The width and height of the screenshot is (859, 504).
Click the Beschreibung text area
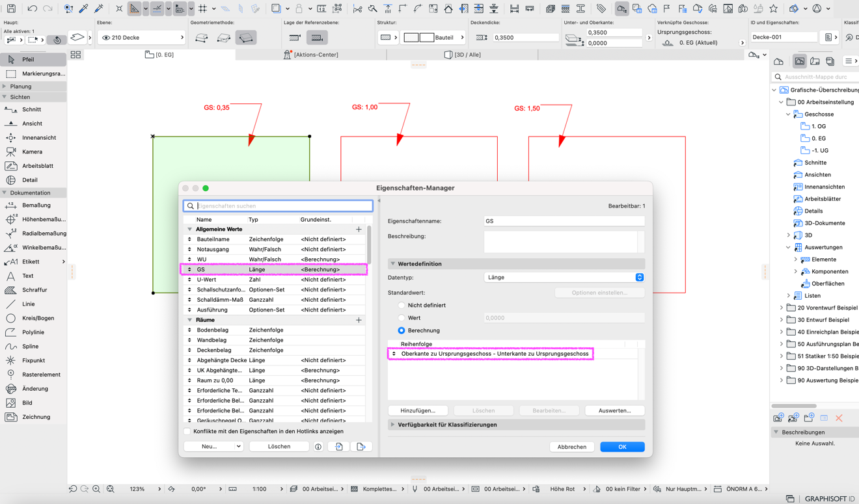click(560, 242)
